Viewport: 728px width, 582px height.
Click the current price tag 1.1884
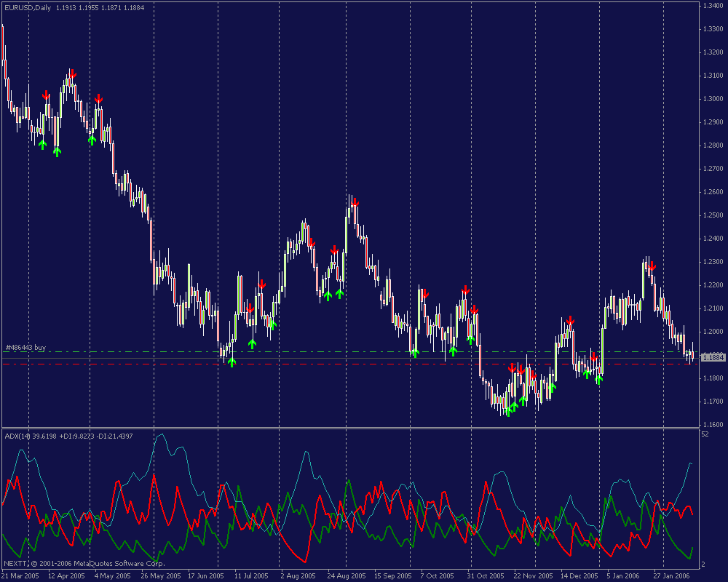tap(711, 357)
